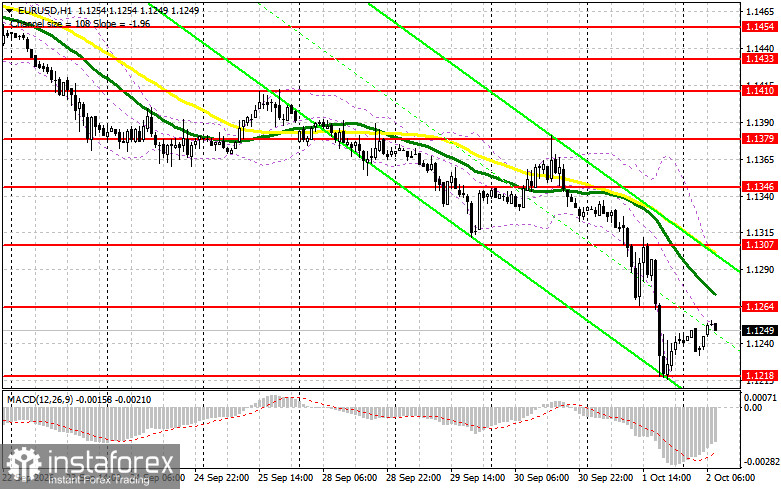
Task: Click the 30 Sep 06:00 time label
Action: pos(541,478)
